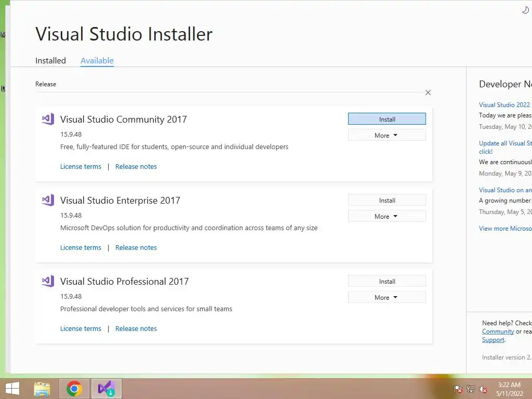Viewport: 532px width, 399px height.
Task: Open the 'Update all Visual St' news link
Action: coord(505,147)
